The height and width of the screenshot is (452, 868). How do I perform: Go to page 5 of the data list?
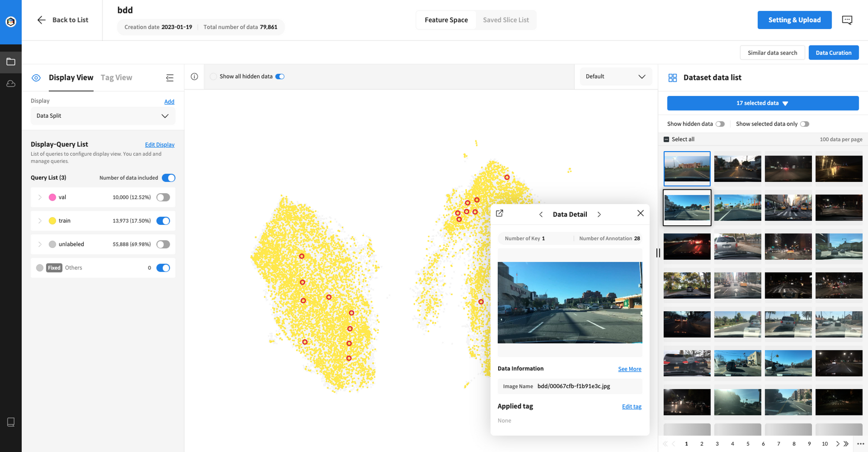pyautogui.click(x=748, y=444)
